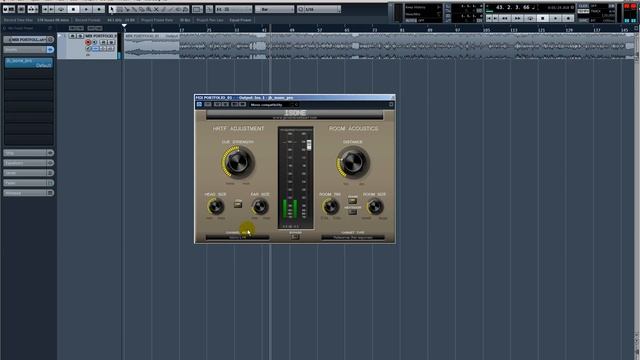The width and height of the screenshot is (640, 360).
Task: Click Rewind in the transport panel
Action: click(x=504, y=18)
